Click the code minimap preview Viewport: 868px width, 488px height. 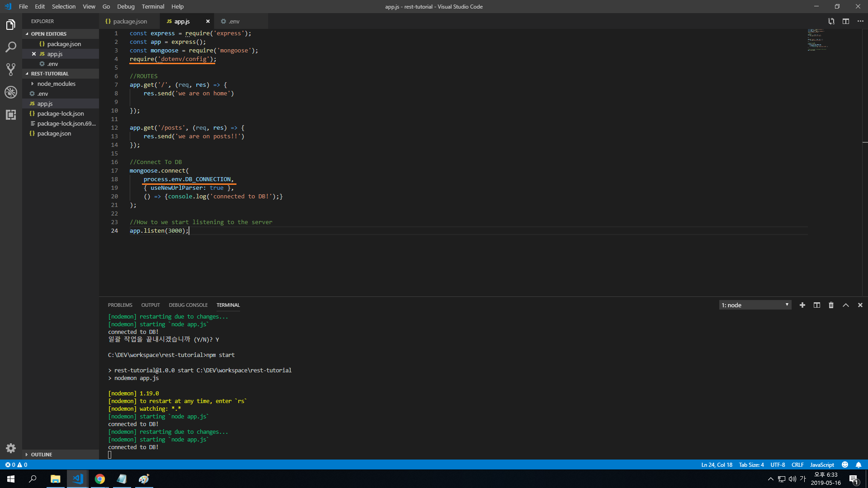[817, 40]
